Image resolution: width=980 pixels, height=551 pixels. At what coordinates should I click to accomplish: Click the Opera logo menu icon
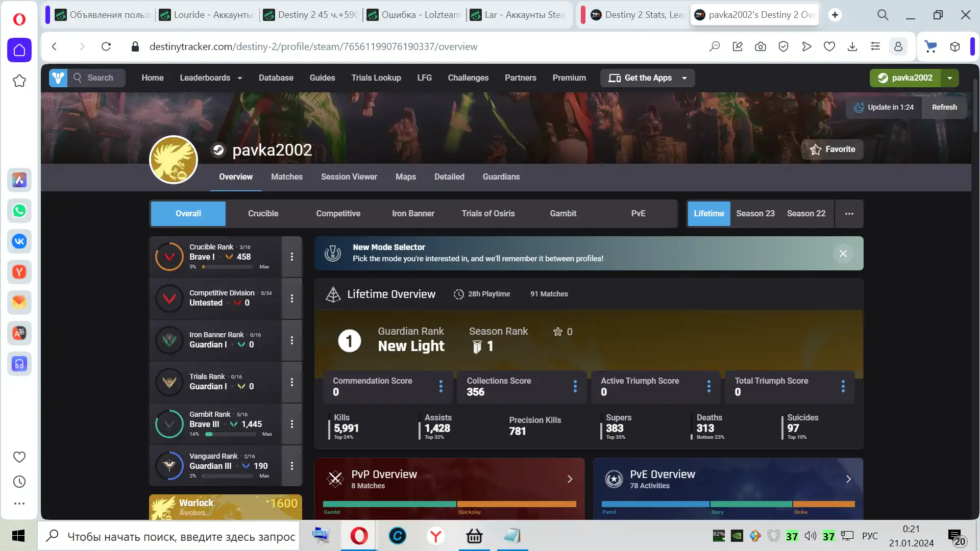click(19, 19)
